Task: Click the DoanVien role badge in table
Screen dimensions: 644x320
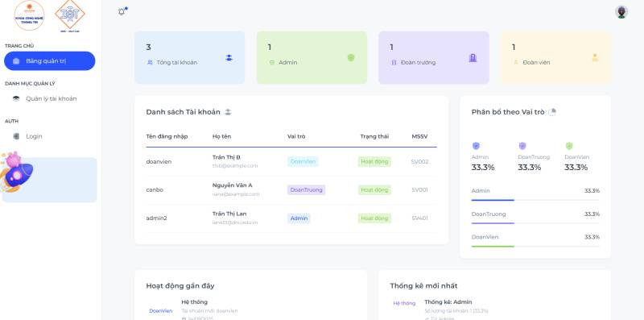Action: click(303, 162)
